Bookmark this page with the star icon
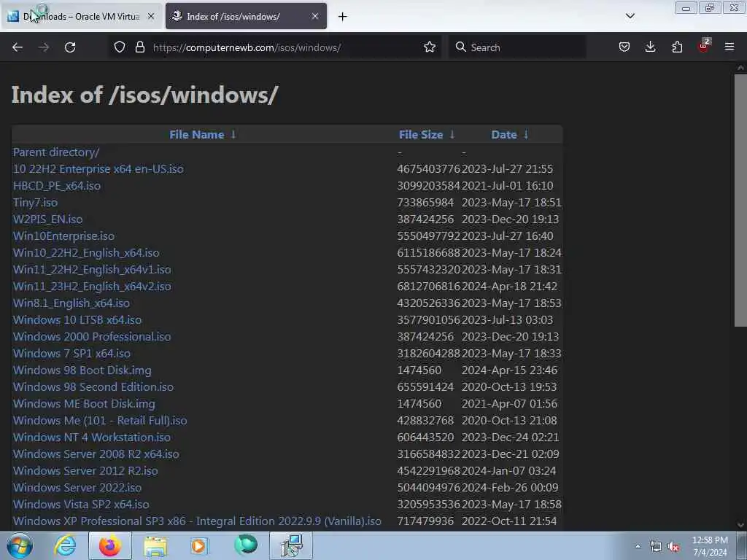 pos(430,47)
